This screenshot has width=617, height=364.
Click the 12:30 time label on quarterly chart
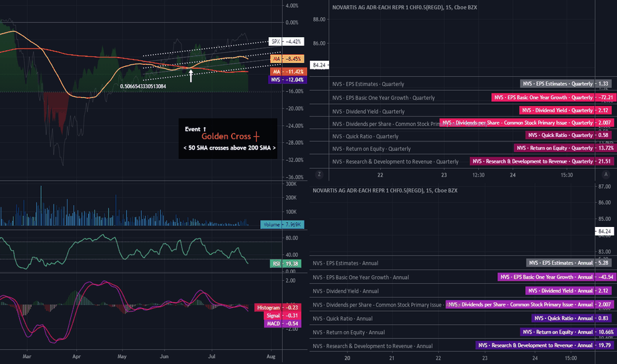tap(479, 175)
